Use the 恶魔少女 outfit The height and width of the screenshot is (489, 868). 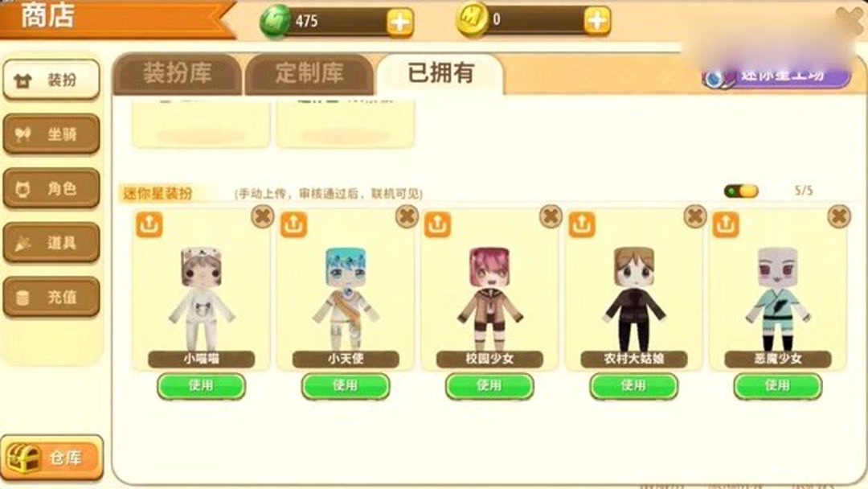tap(778, 386)
